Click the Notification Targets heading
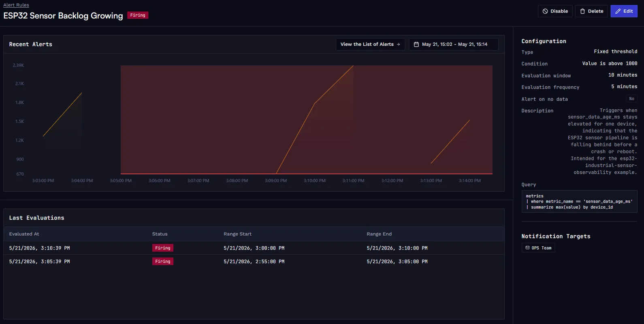Viewport: 644px width, 324px height. tap(556, 236)
